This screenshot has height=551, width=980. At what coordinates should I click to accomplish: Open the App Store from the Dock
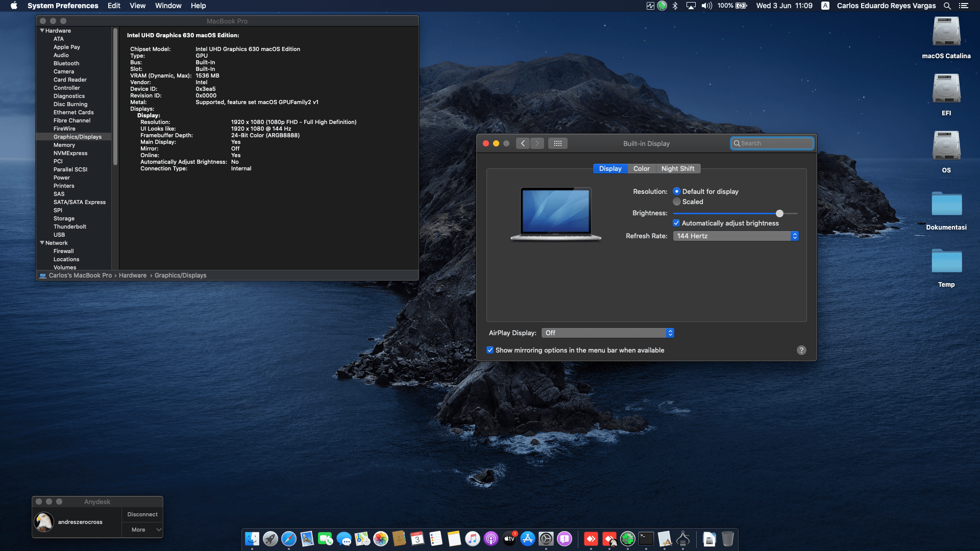pyautogui.click(x=527, y=539)
